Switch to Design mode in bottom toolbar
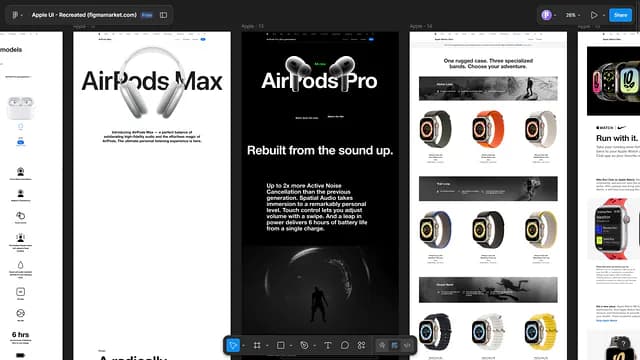This screenshot has width=640, height=360. tap(395, 345)
